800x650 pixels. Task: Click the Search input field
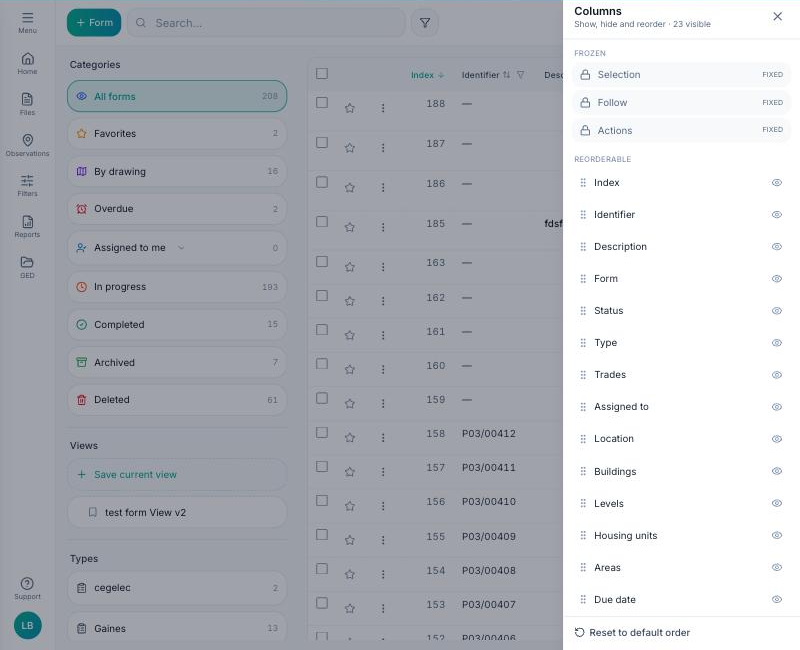[x=266, y=23]
